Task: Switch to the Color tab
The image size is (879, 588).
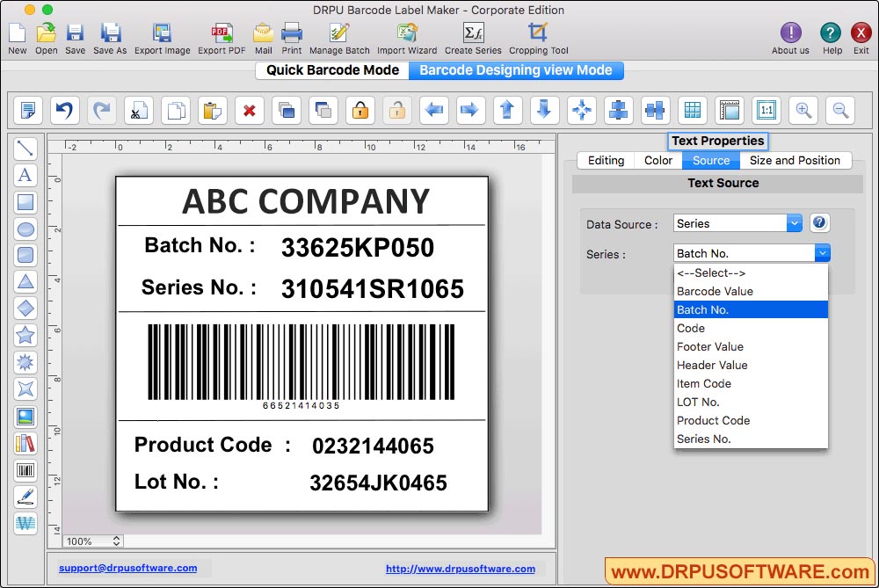Action: coord(657,160)
